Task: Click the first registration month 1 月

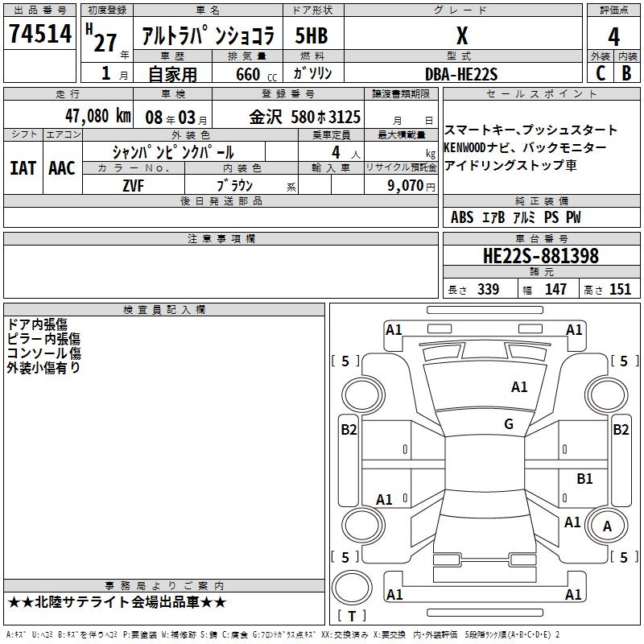Action: [114, 73]
